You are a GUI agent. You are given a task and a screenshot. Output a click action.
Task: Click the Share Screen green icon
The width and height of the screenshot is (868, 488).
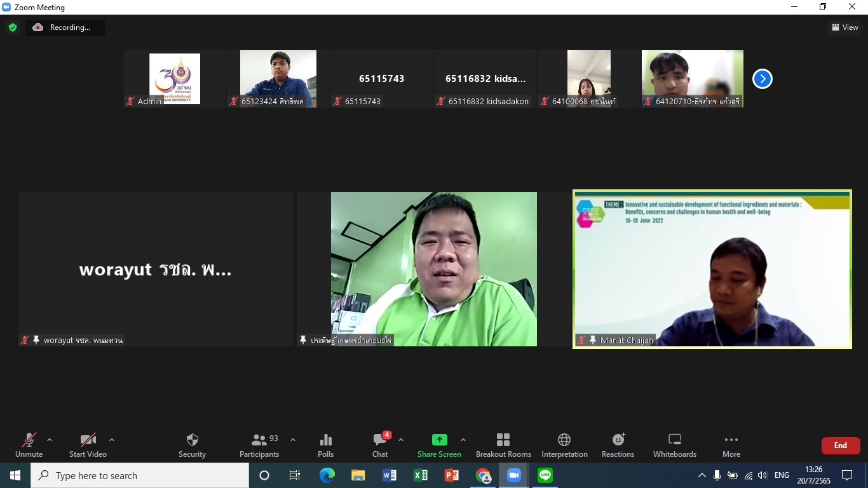[439, 440]
